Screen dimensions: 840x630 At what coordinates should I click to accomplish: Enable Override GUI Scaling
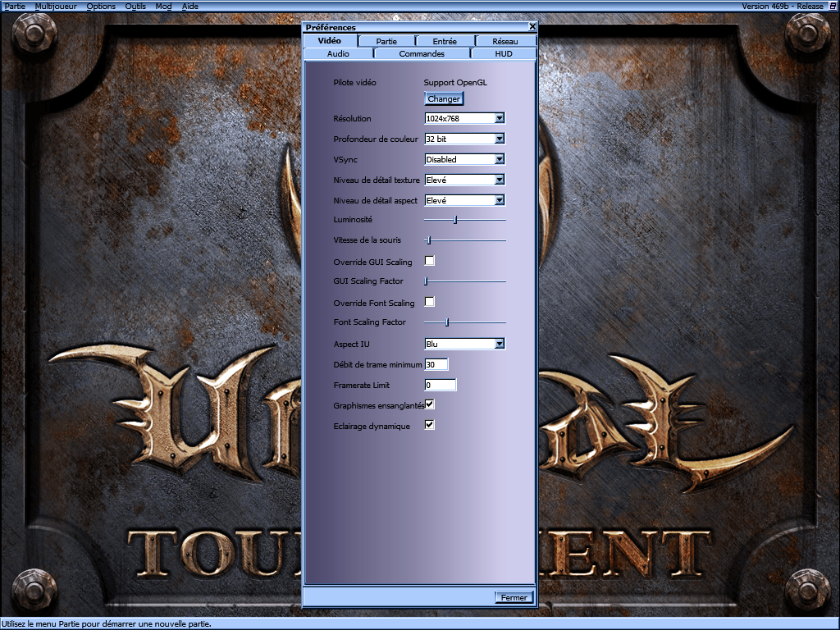(429, 260)
